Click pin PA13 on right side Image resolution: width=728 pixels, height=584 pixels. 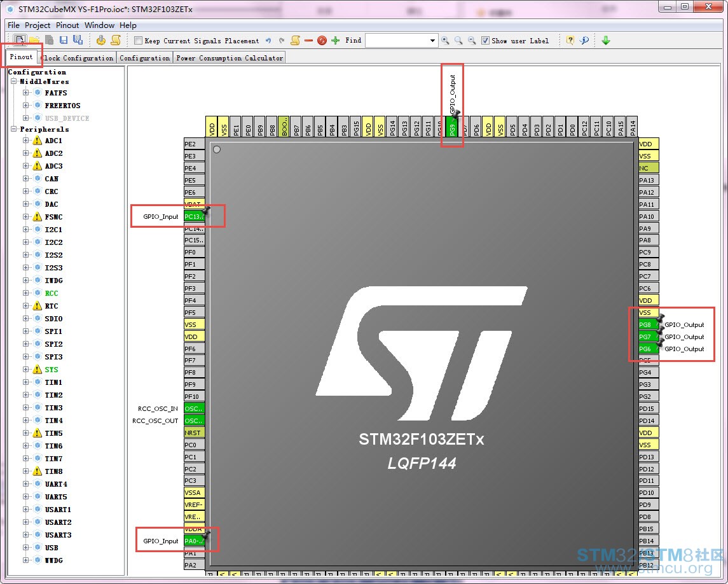pyautogui.click(x=649, y=180)
